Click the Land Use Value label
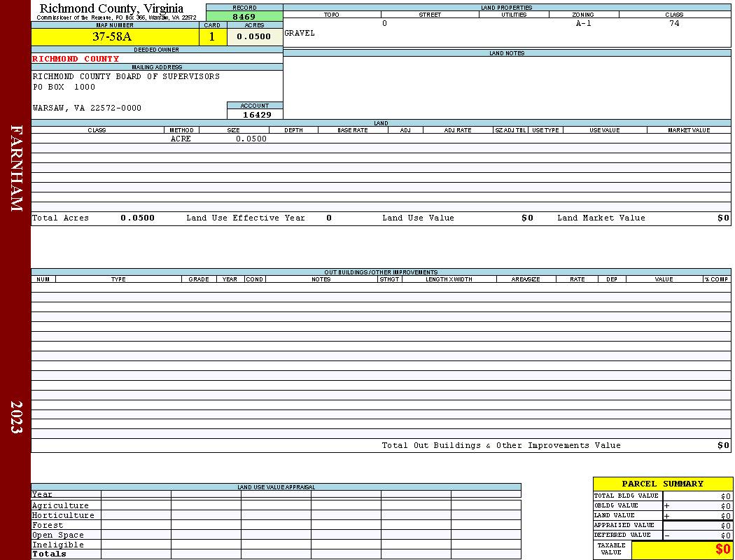The height and width of the screenshot is (560, 735). [418, 218]
